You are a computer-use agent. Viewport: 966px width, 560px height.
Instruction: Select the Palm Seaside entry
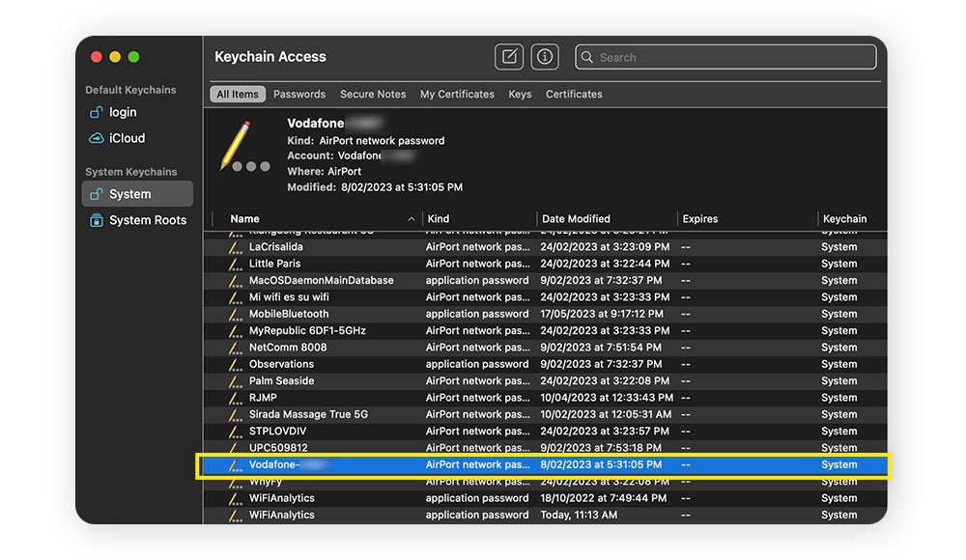(x=545, y=380)
